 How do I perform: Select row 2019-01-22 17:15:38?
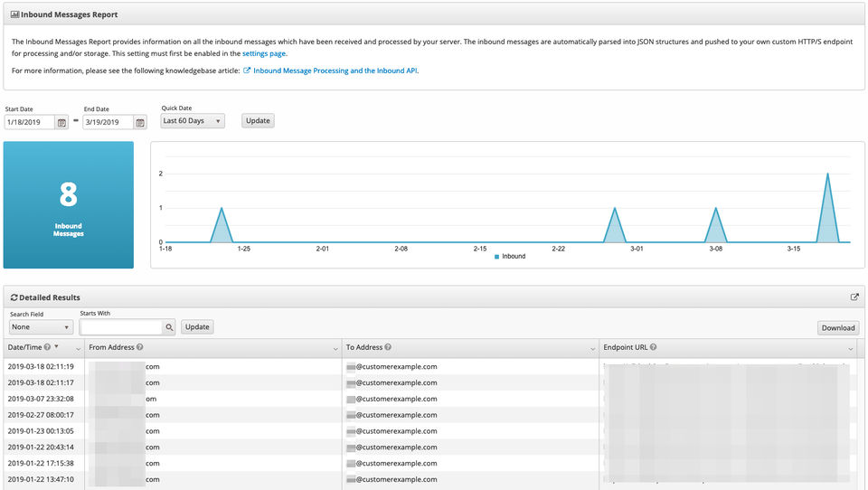click(430, 463)
